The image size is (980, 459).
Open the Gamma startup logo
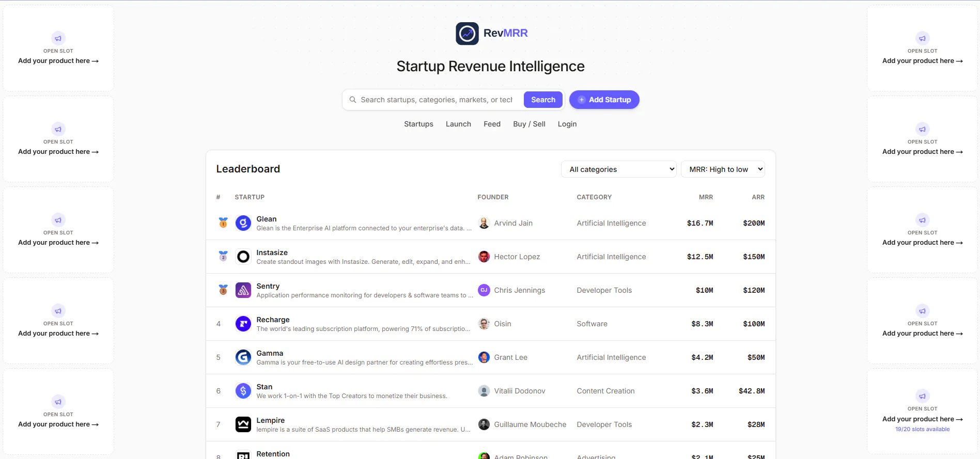pos(243,357)
